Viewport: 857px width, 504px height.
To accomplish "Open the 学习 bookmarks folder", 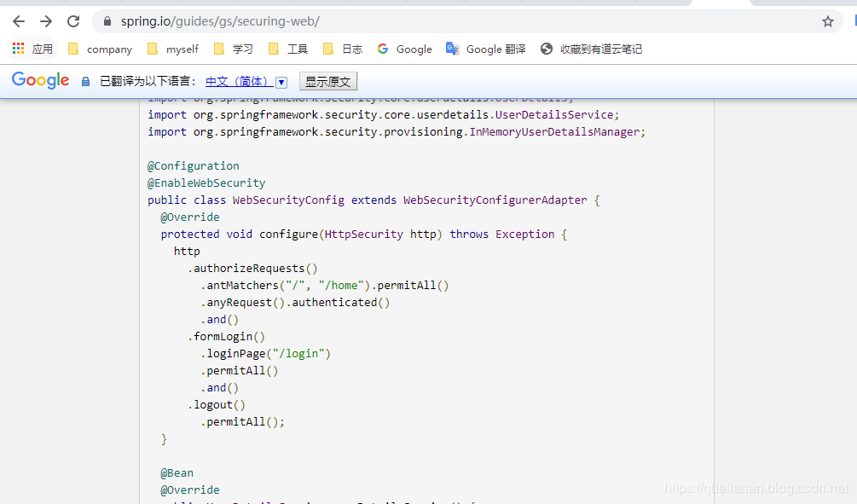I will click(234, 49).
